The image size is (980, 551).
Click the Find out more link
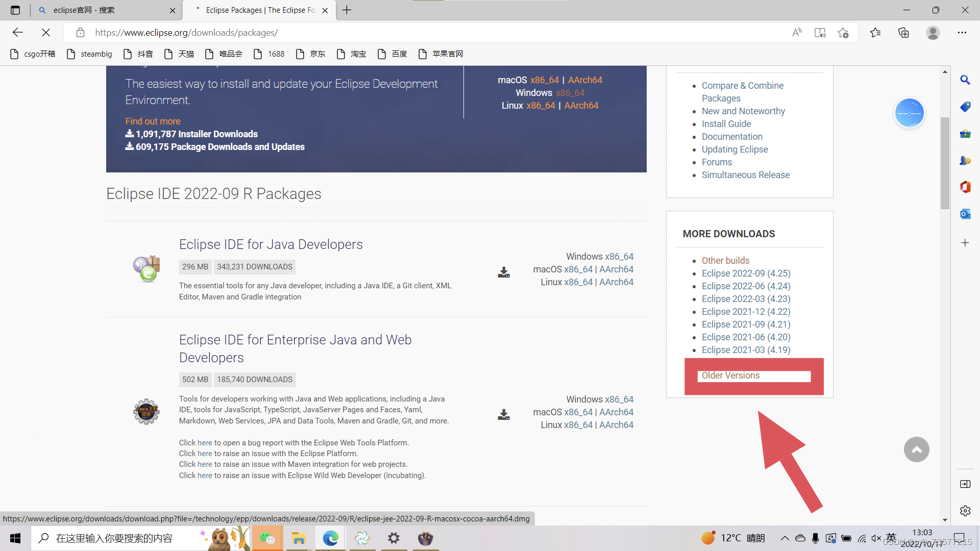[153, 121]
